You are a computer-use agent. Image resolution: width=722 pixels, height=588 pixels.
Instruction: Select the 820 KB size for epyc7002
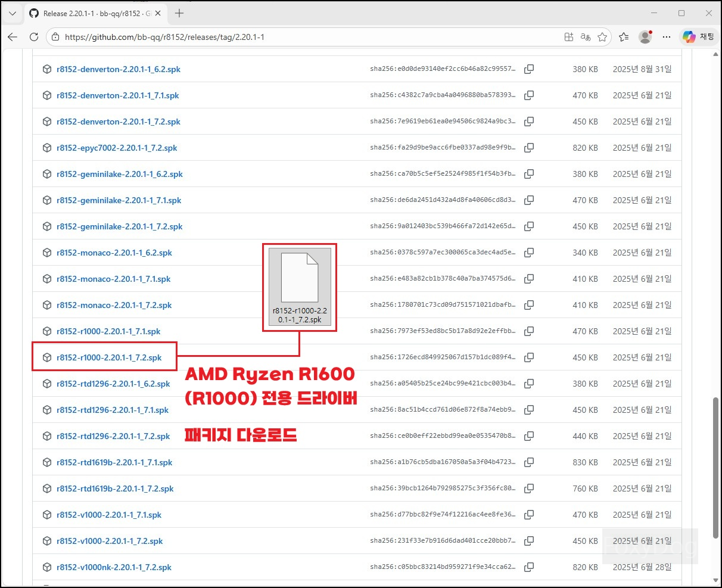tap(585, 148)
